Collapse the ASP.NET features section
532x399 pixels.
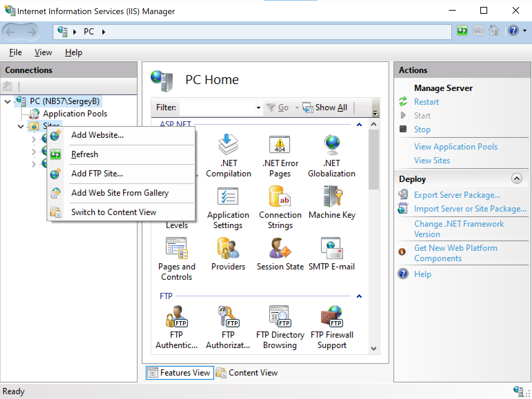359,124
